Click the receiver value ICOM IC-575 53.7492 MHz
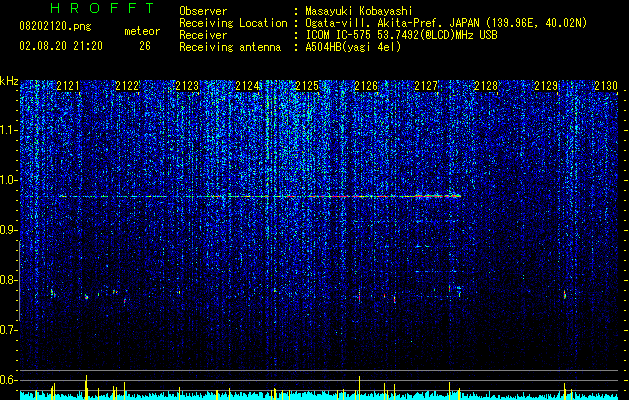Viewport: 629px width, 400px height. (401, 35)
